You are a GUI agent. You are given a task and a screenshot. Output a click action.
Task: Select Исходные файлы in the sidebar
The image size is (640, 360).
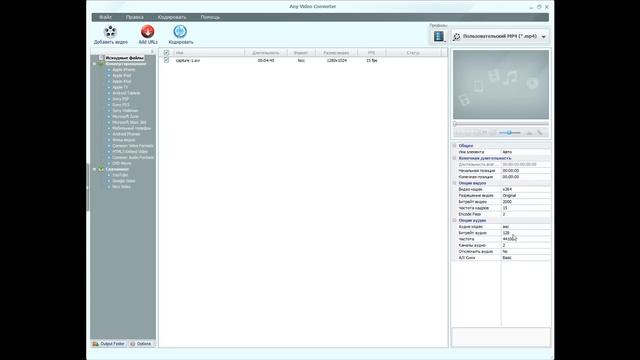(124, 58)
